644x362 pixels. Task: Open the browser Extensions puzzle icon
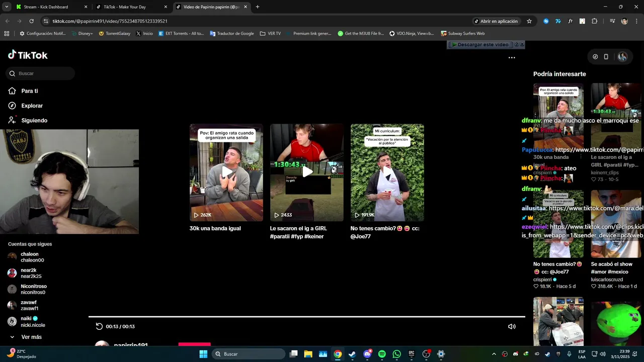pos(595,21)
